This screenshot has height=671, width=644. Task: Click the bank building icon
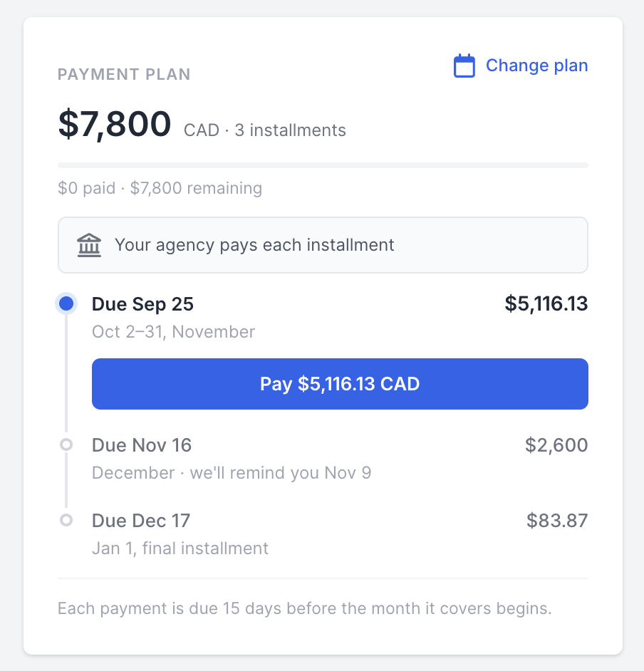coord(89,245)
